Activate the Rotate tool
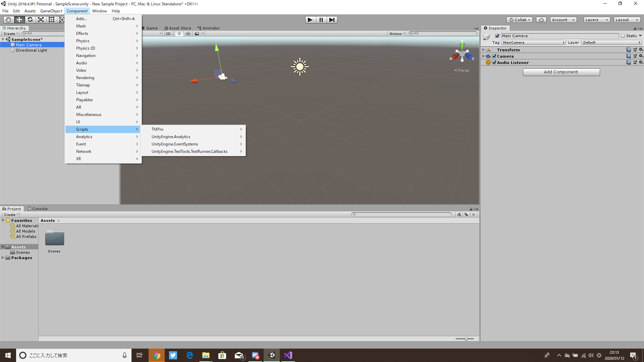The height and width of the screenshot is (362, 644). pyautogui.click(x=30, y=20)
